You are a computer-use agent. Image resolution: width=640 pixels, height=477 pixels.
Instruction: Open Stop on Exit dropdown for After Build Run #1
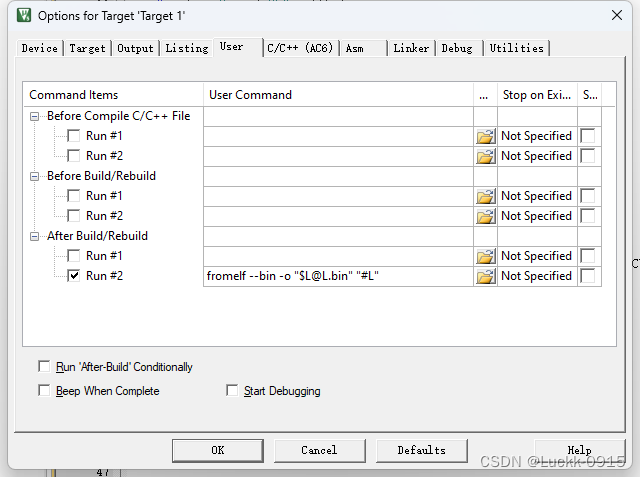pyautogui.click(x=537, y=256)
